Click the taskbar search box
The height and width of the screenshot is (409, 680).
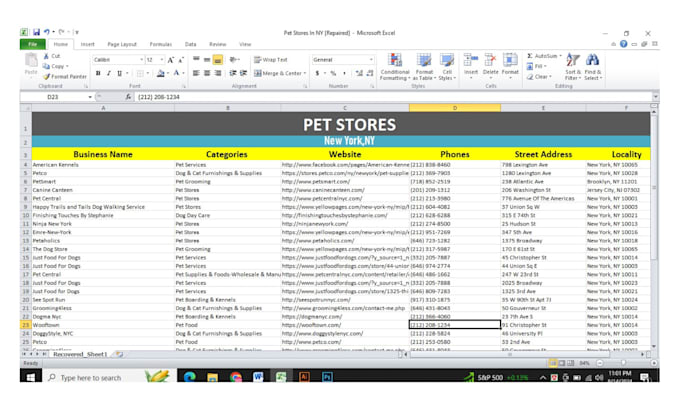click(109, 377)
